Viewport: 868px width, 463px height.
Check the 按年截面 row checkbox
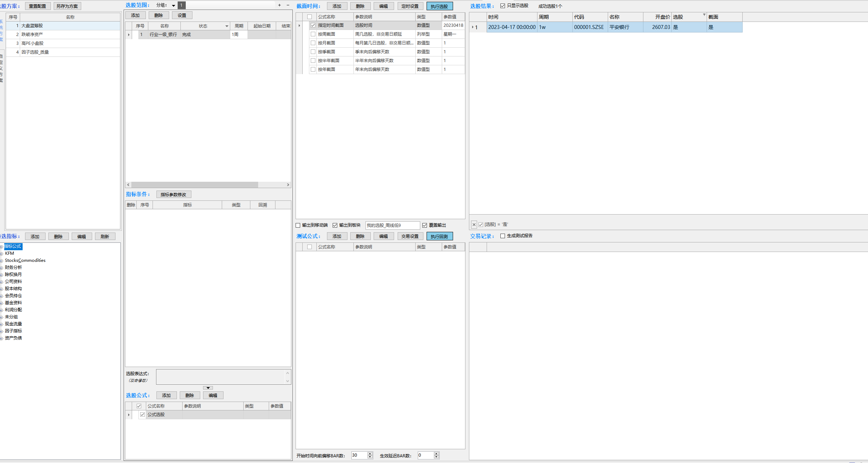tap(313, 70)
